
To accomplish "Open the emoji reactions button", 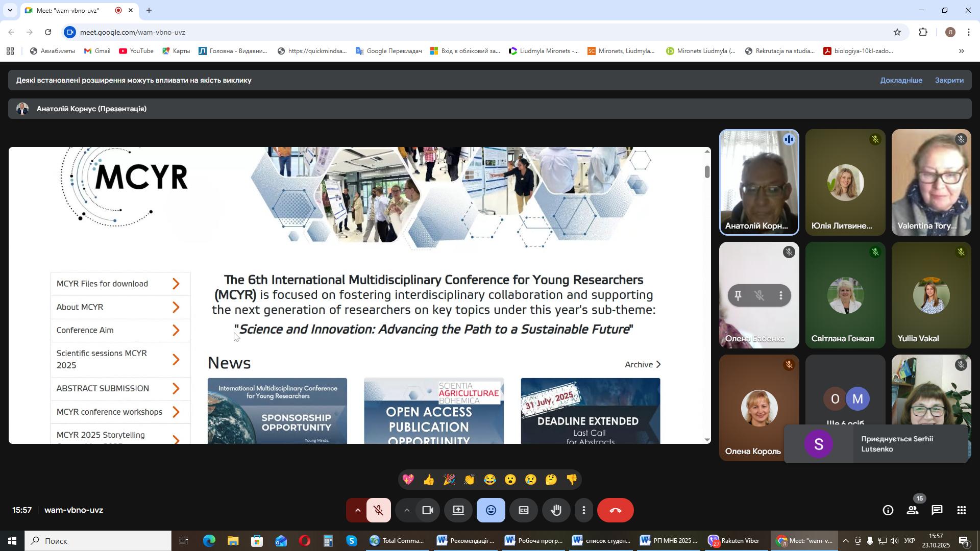I will (x=491, y=511).
